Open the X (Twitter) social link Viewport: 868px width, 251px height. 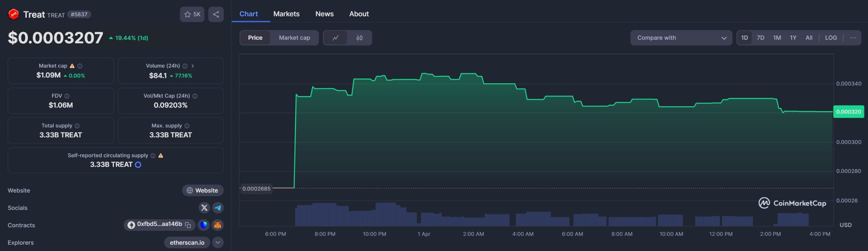[x=204, y=208]
